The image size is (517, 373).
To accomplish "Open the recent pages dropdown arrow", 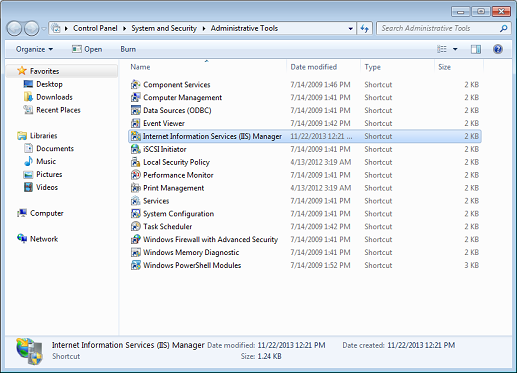I will click(x=44, y=29).
